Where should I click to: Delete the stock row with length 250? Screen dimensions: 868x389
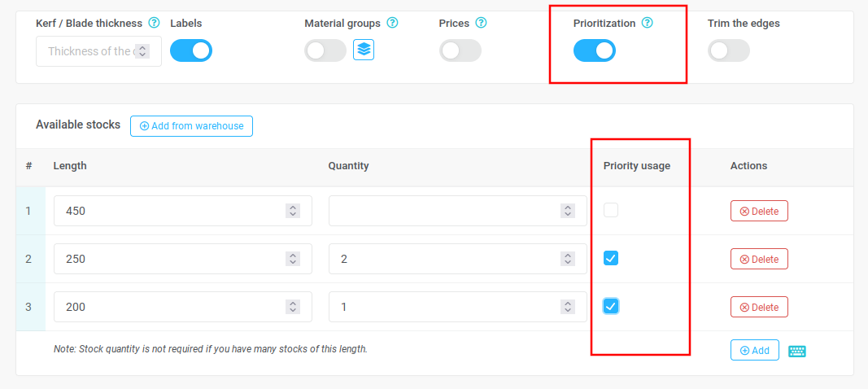click(759, 259)
